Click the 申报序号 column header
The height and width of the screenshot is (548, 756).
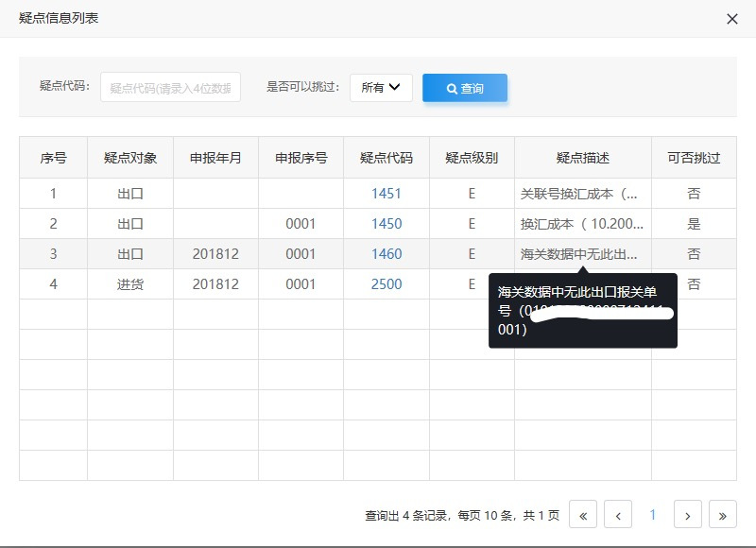(301, 158)
